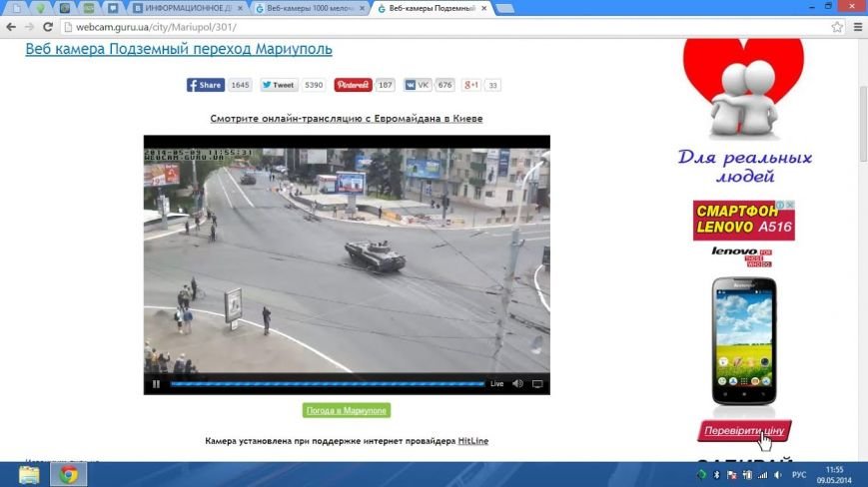This screenshot has width=868, height=487.
Task: Click network signal tray icon
Action: click(x=763, y=475)
